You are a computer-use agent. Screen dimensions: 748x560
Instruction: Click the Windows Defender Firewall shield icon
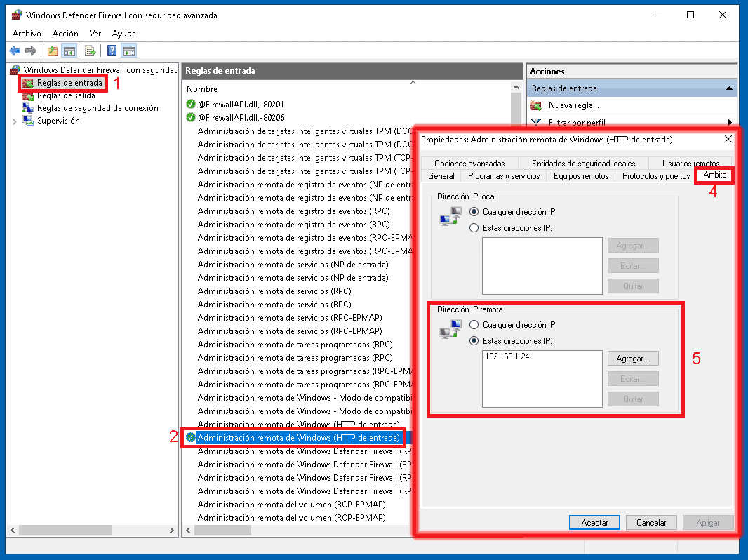tap(13, 69)
